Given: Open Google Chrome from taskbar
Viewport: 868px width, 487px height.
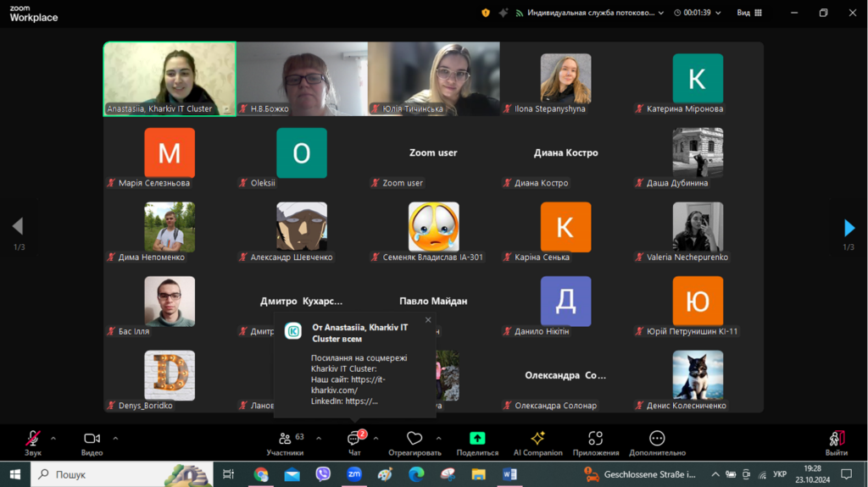Looking at the screenshot, I should [x=261, y=474].
